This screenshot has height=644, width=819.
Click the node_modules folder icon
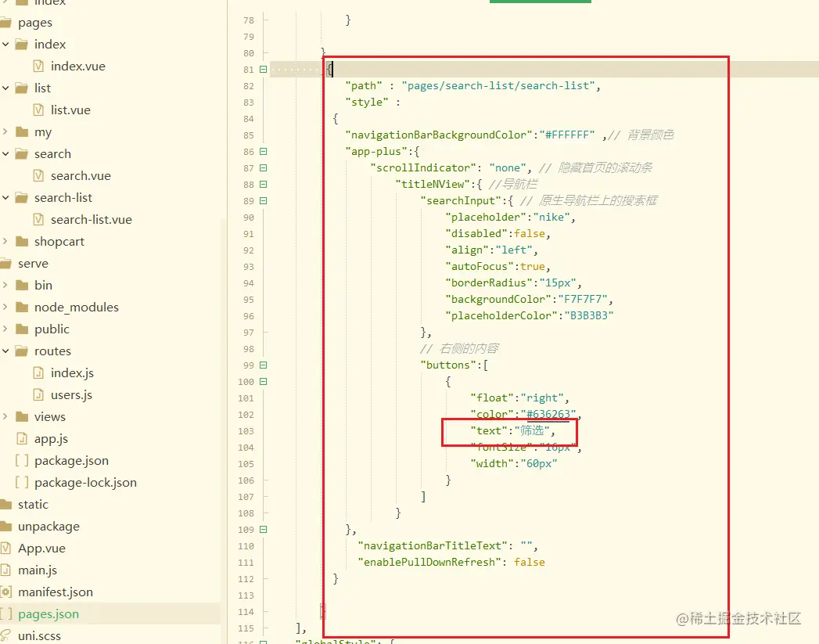22,307
